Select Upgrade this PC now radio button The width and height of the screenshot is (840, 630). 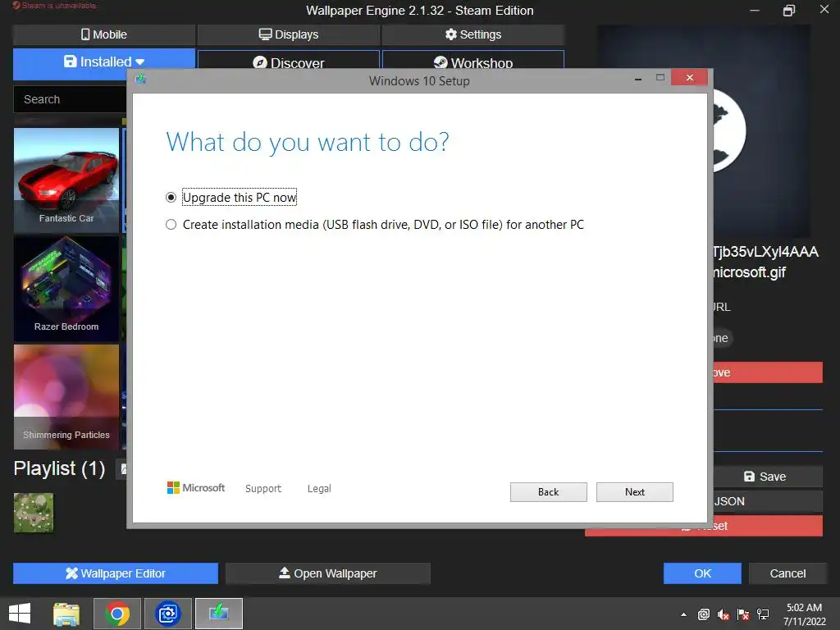click(171, 198)
